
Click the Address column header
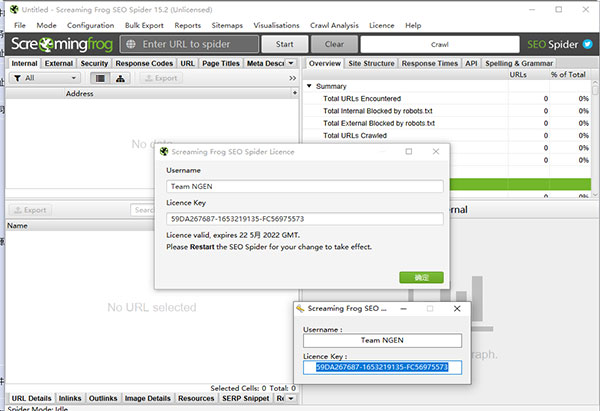80,93
